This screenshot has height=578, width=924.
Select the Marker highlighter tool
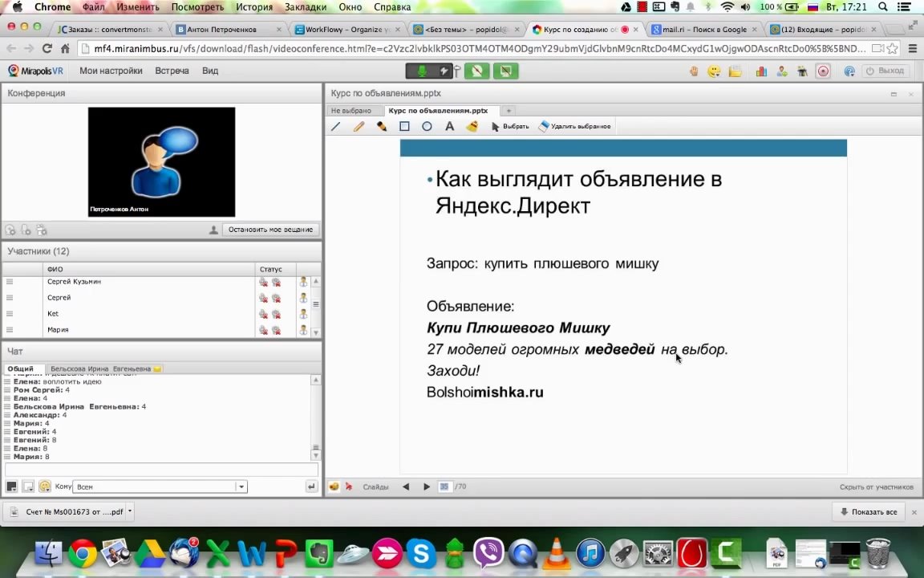[381, 126]
